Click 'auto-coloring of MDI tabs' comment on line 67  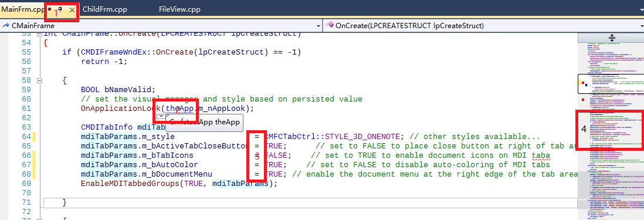pos(489,165)
